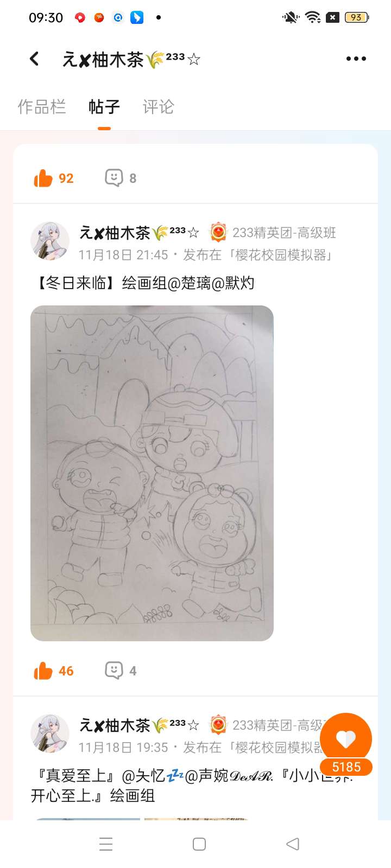Tap the Android home square button

pos(199,844)
